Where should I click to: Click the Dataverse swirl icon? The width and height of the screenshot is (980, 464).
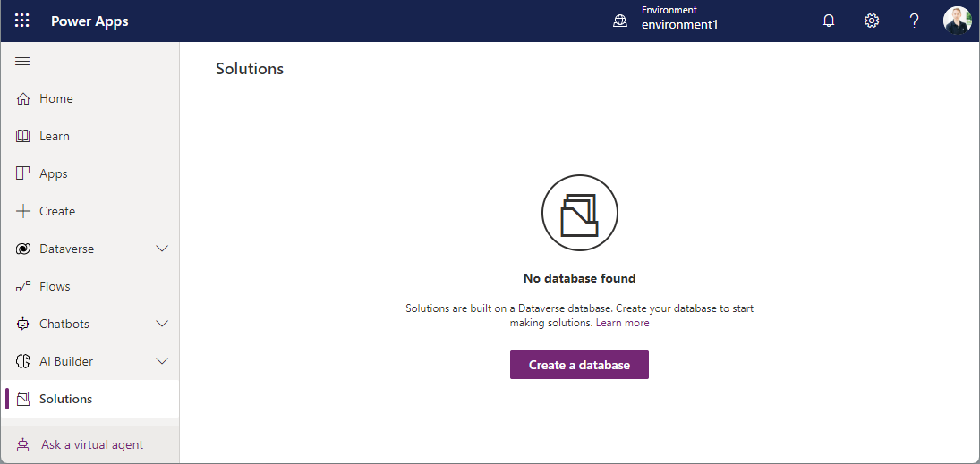pyautogui.click(x=23, y=249)
